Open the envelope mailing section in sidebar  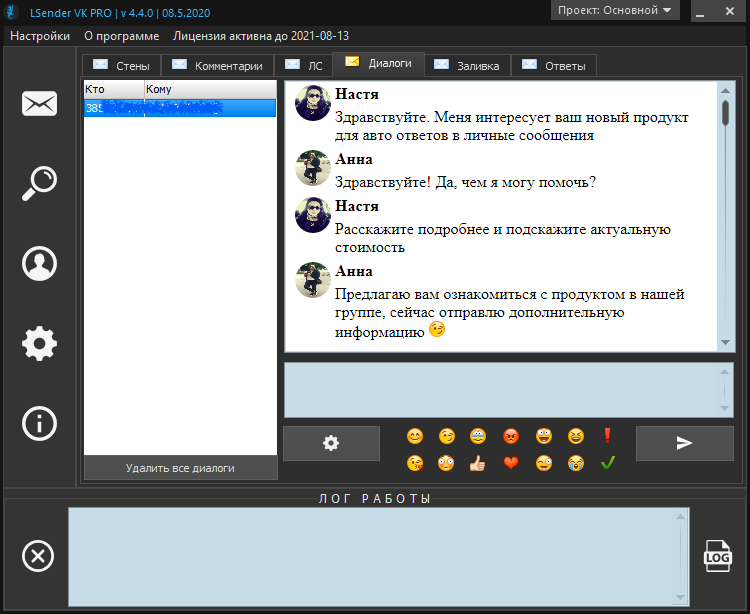[x=39, y=103]
